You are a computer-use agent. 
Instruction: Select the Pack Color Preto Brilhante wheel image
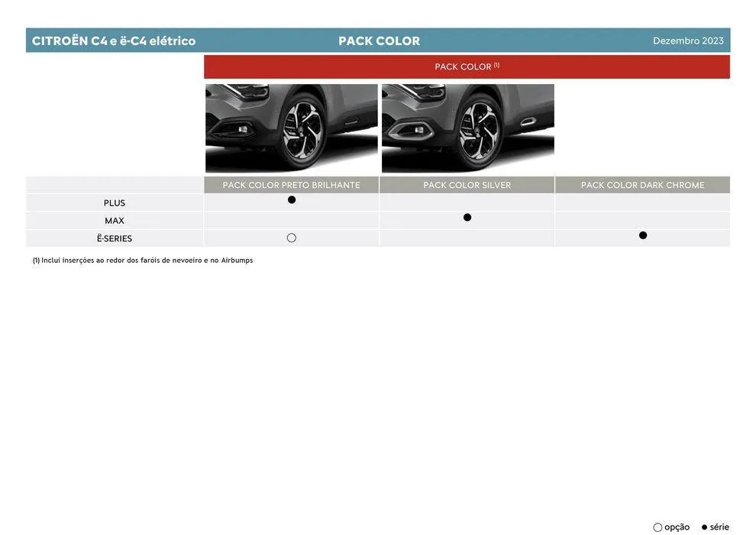(291, 127)
